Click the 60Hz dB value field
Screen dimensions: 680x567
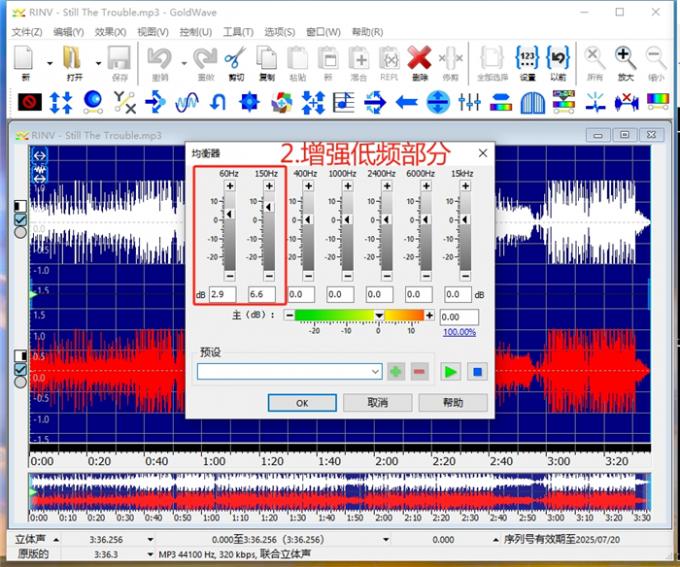tap(222, 295)
